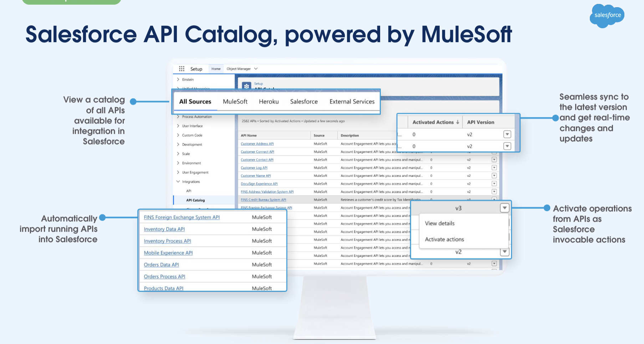Screen dimensions: 644x344
Task: Open the Object Manager tab chevron
Action: 256,69
